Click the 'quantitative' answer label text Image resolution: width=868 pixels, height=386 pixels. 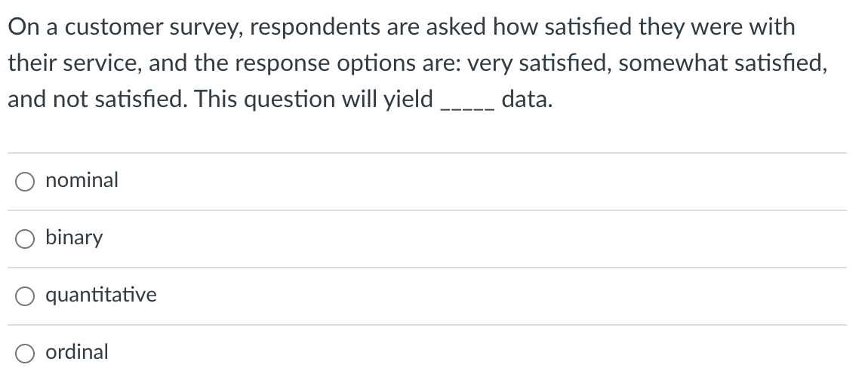coord(100,295)
